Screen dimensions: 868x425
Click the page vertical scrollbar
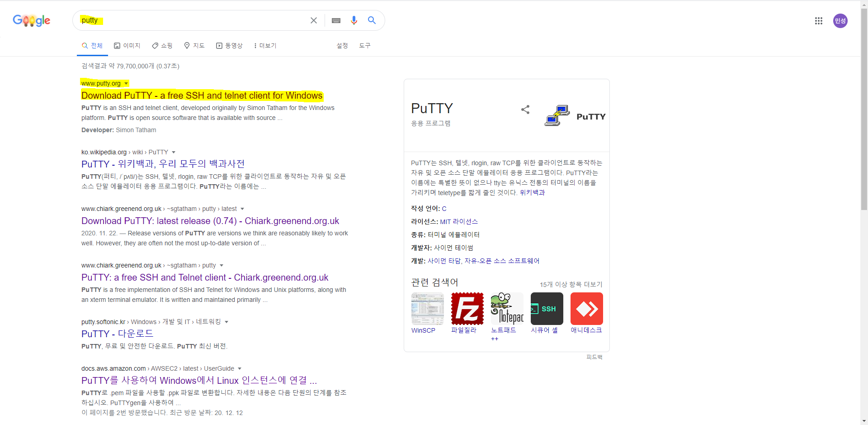pos(864,109)
